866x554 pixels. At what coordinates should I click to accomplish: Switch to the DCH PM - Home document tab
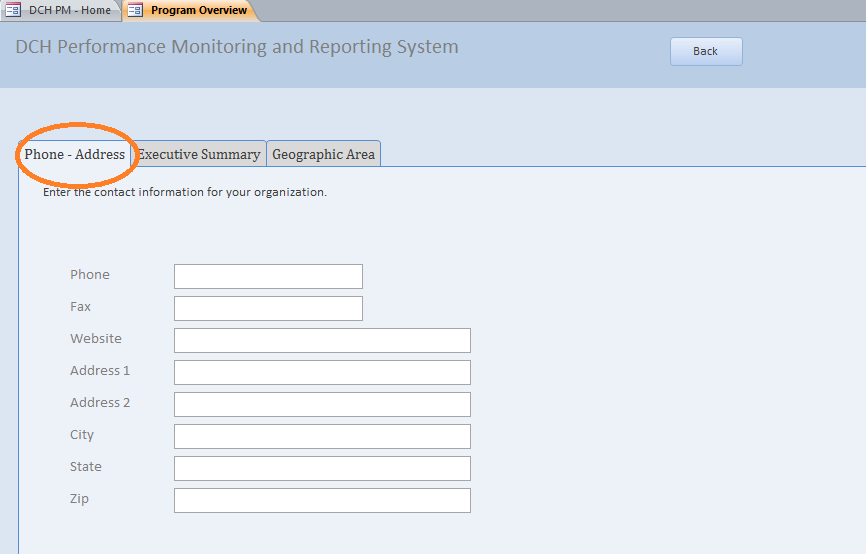[x=69, y=10]
